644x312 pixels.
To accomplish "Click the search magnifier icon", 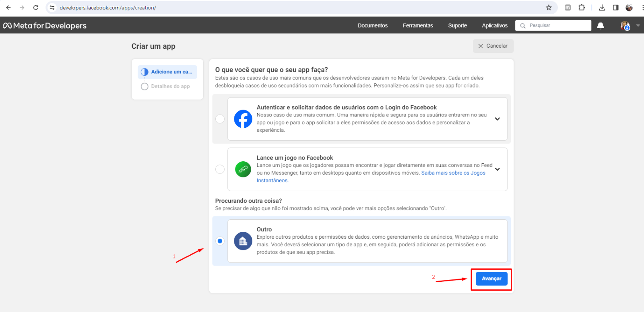I will (x=523, y=25).
